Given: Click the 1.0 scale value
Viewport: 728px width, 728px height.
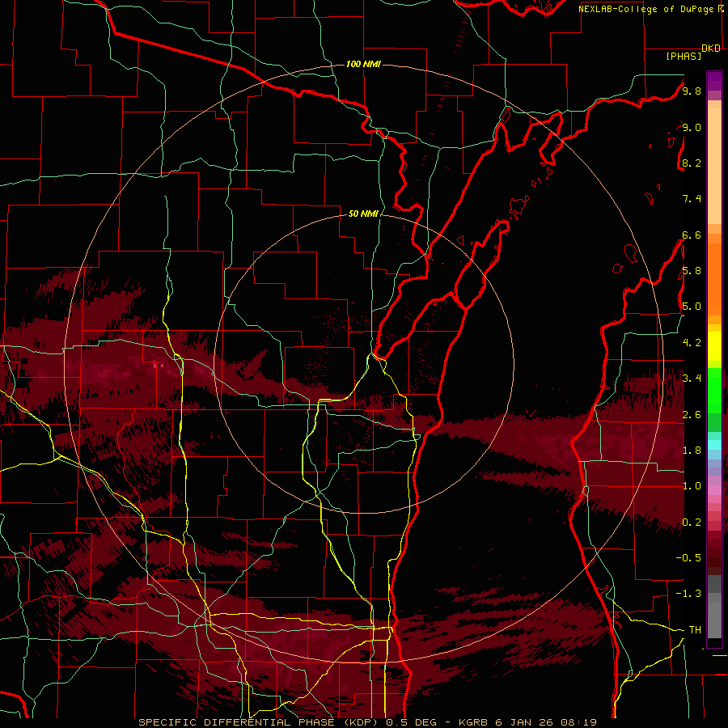Looking at the screenshot, I should [x=692, y=486].
